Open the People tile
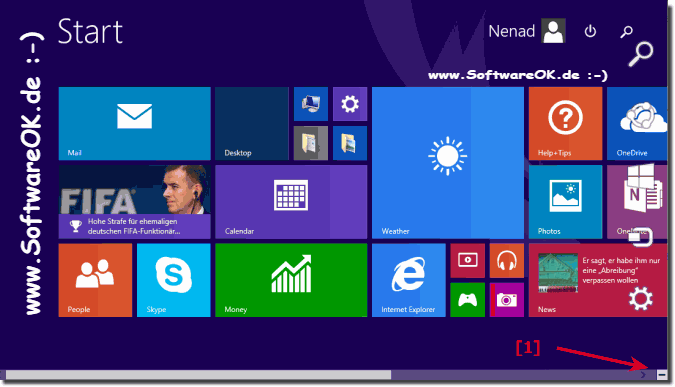Screen dimensions: 675x387 pyautogui.click(x=95, y=280)
